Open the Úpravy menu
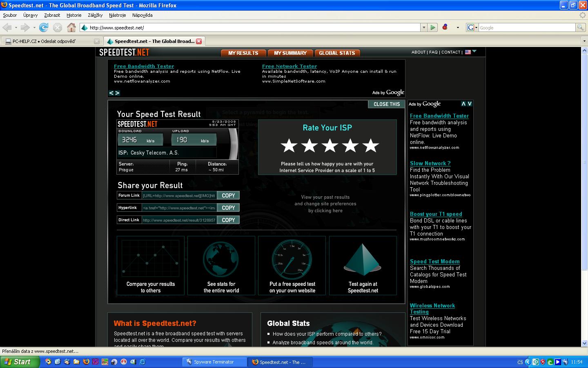588x368 pixels. [30, 15]
